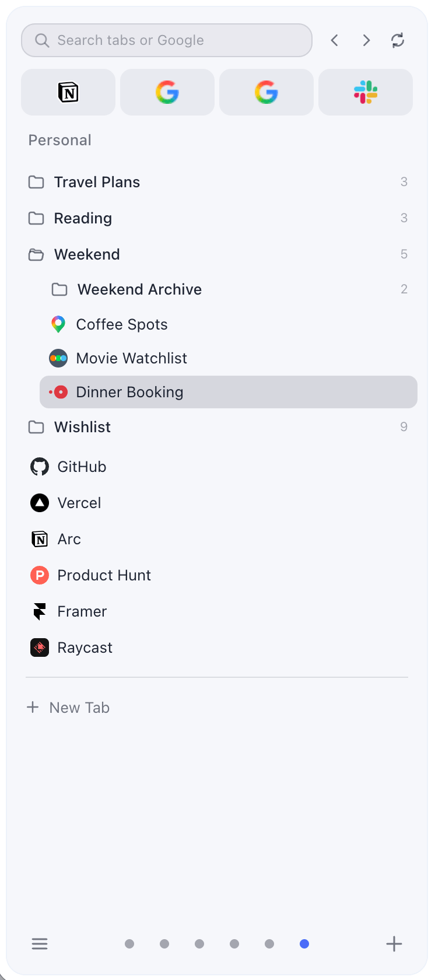Expand the Travel Plans folder

coord(97,181)
